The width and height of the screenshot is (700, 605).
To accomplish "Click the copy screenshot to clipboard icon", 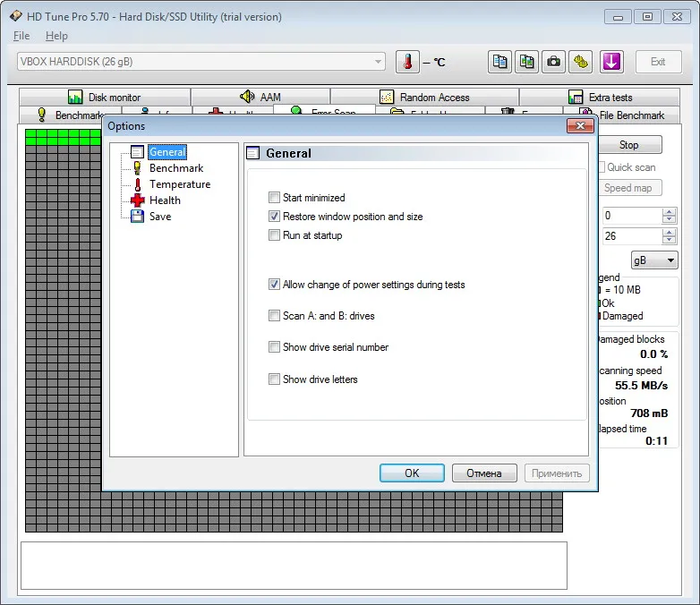I will (526, 62).
